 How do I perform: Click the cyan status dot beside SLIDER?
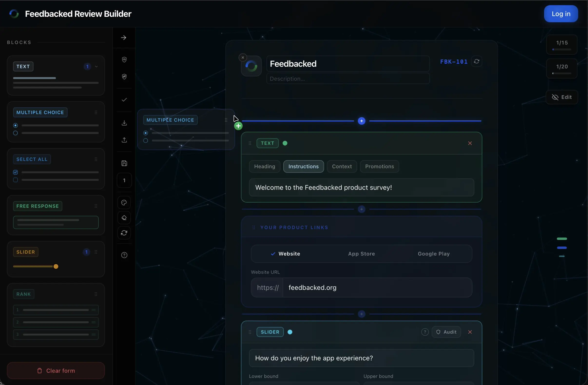[x=290, y=332]
